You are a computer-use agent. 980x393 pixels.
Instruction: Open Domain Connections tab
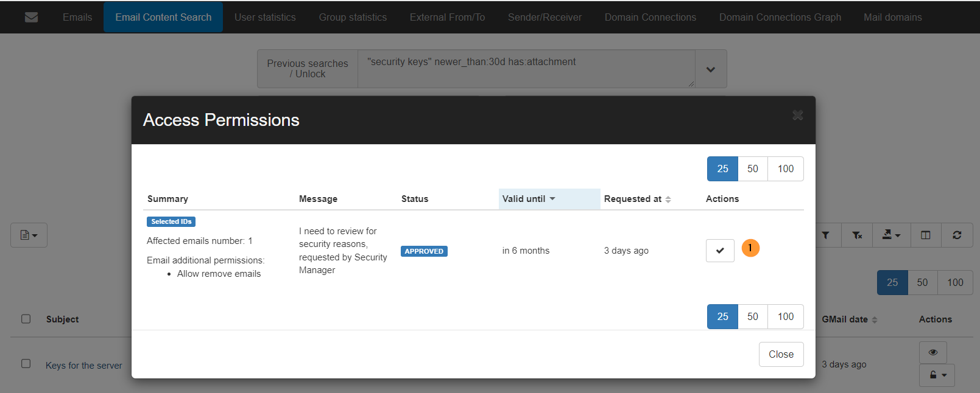pyautogui.click(x=650, y=17)
